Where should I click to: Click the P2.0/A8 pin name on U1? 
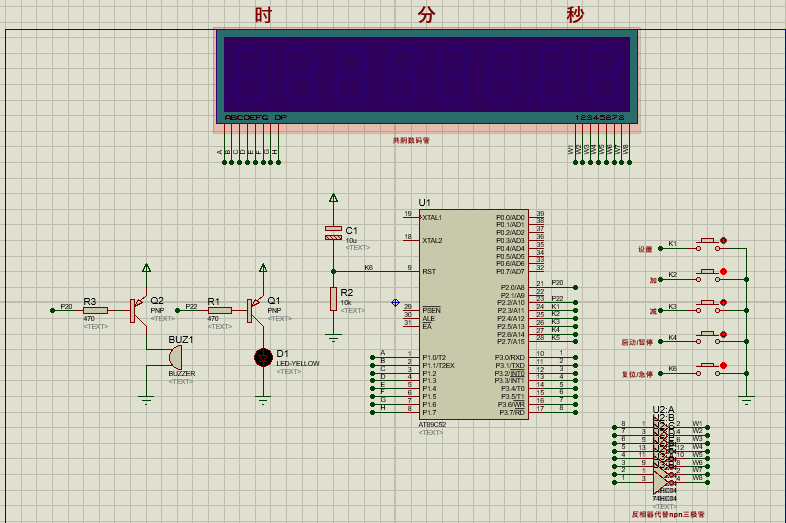[512, 287]
